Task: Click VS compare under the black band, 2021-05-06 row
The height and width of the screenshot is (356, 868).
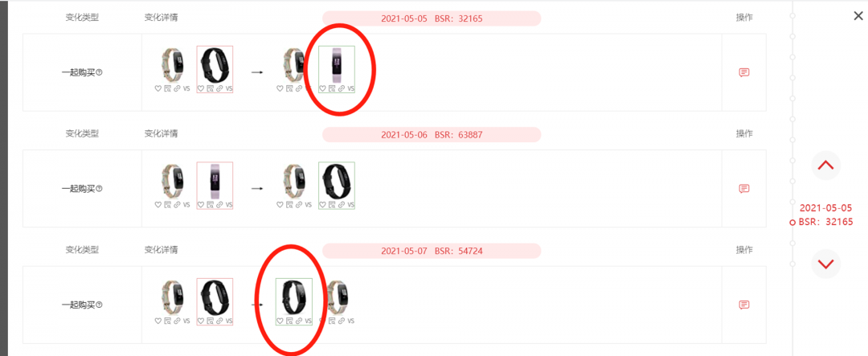Action: (350, 205)
